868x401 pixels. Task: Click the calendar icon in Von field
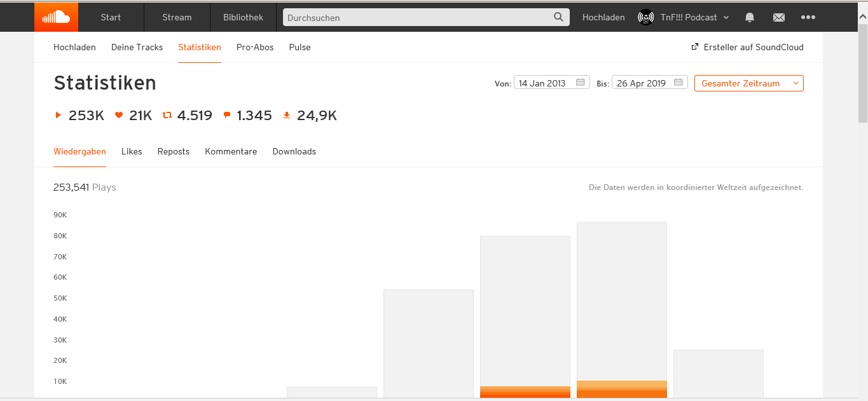pos(581,83)
